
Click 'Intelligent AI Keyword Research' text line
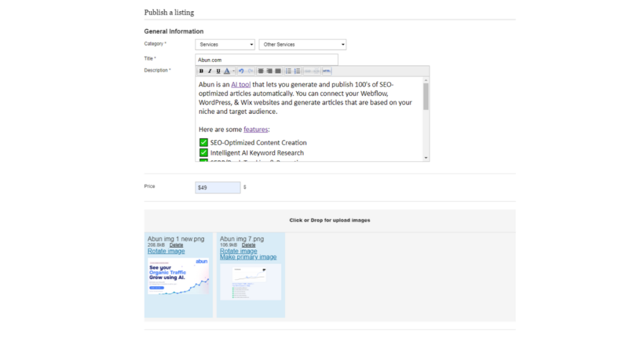(x=257, y=153)
